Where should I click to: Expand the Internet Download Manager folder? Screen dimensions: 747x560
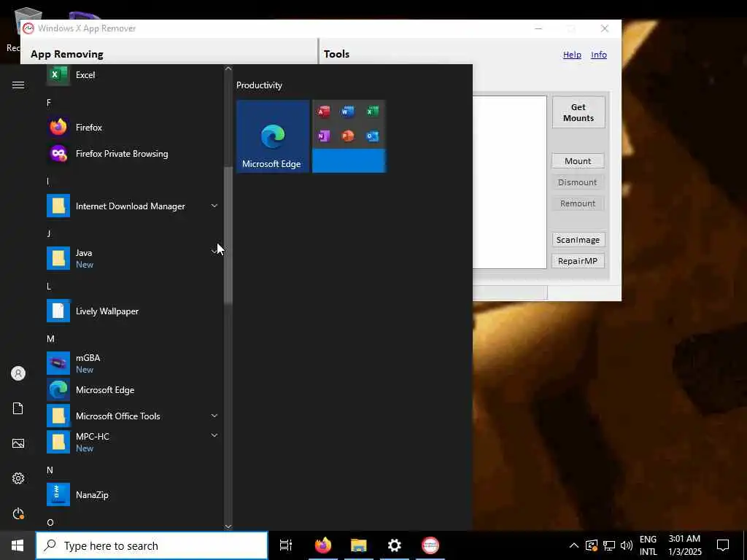[214, 206]
